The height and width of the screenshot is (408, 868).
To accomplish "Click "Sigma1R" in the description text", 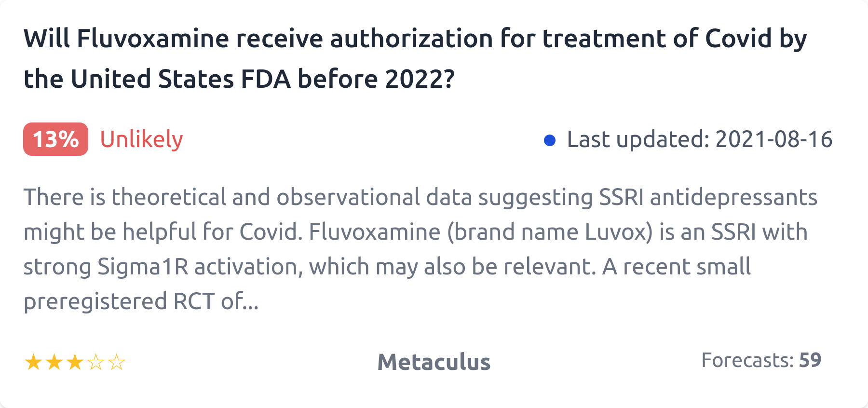I will [143, 267].
